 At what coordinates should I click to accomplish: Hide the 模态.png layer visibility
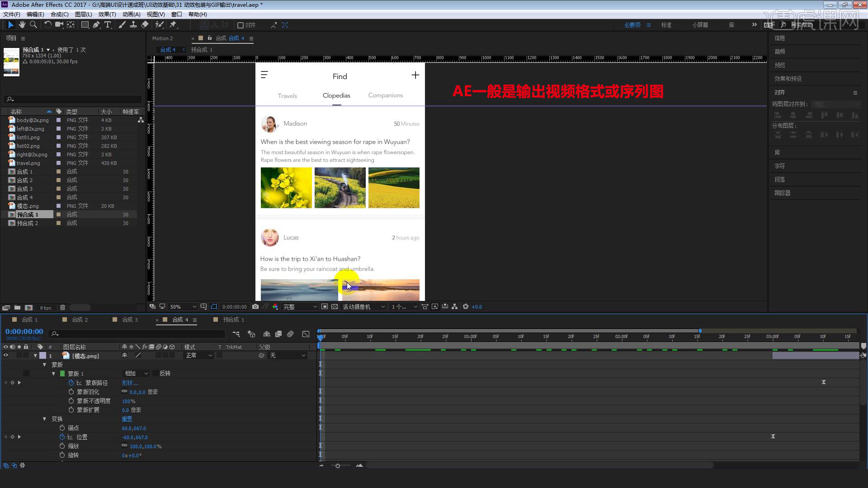point(5,356)
